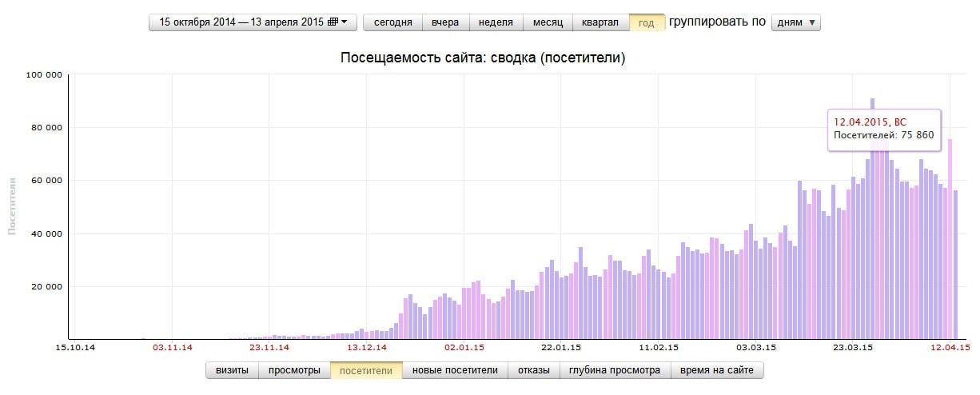Switch to the отказы metric tab
The height and width of the screenshot is (395, 980).
(x=533, y=370)
